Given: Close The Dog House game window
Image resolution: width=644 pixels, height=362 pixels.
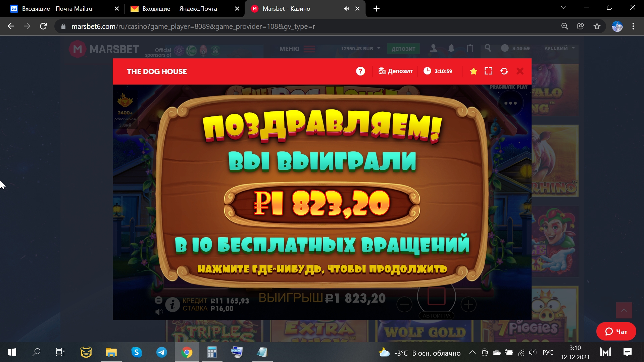Looking at the screenshot, I should point(520,71).
